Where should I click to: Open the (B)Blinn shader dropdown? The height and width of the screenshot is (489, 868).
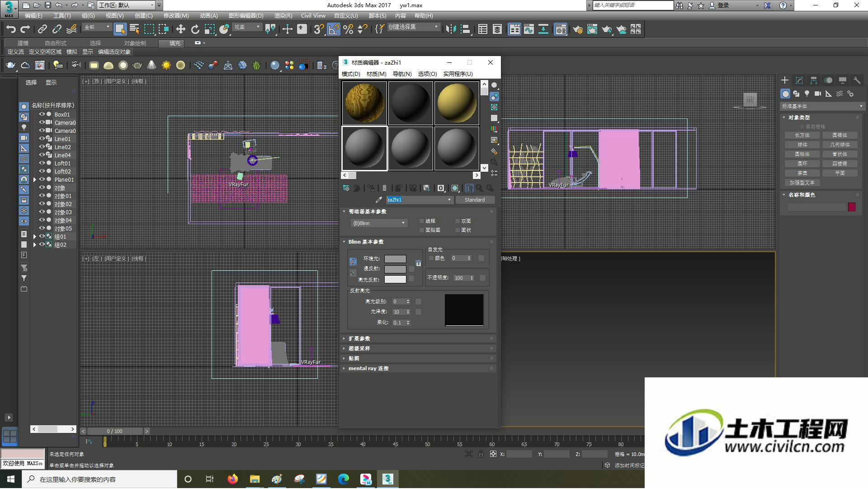379,223
